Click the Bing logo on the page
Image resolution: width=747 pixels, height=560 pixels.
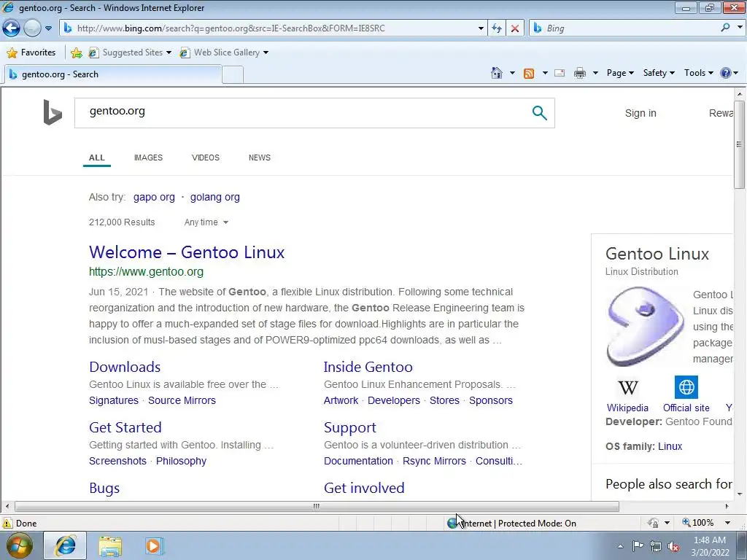(x=53, y=112)
